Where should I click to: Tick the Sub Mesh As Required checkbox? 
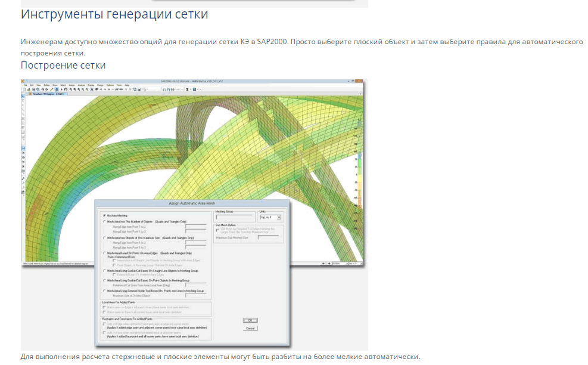217,230
